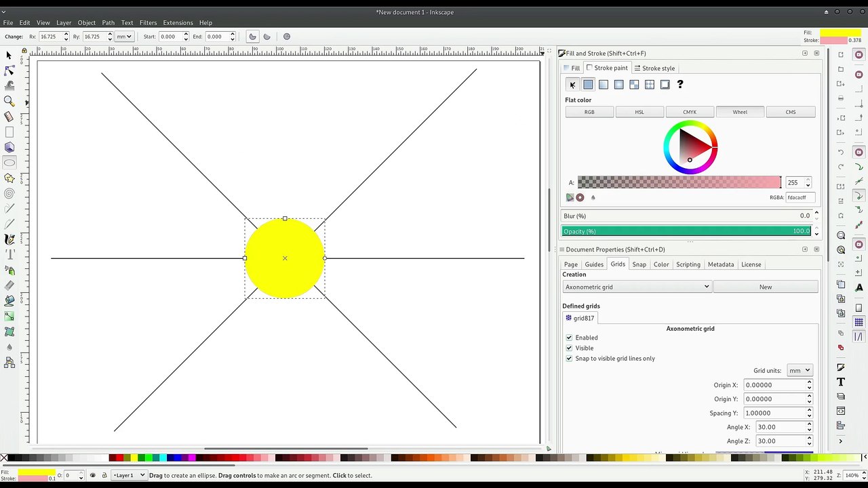Screen dimensions: 868x488
Task: Uncheck the grid Enabled checkbox
Action: (x=569, y=338)
